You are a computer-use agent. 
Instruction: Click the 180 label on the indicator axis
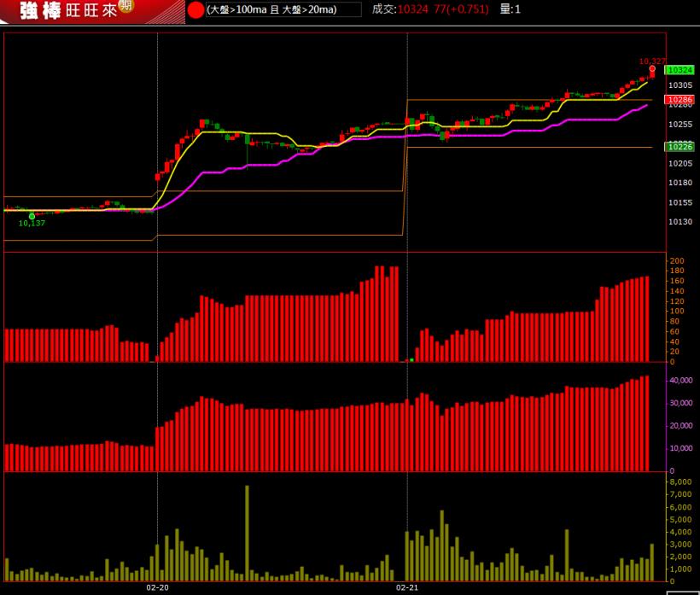(677, 271)
